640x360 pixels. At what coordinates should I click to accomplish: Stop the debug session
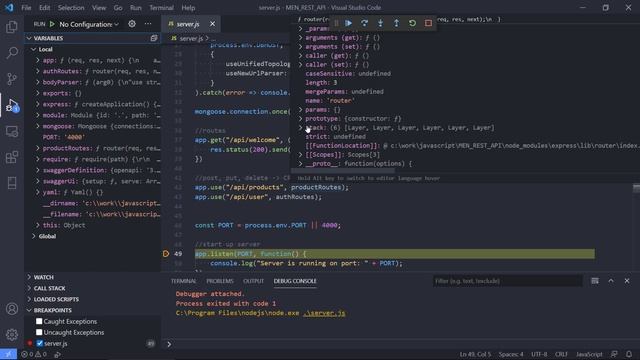pos(428,23)
